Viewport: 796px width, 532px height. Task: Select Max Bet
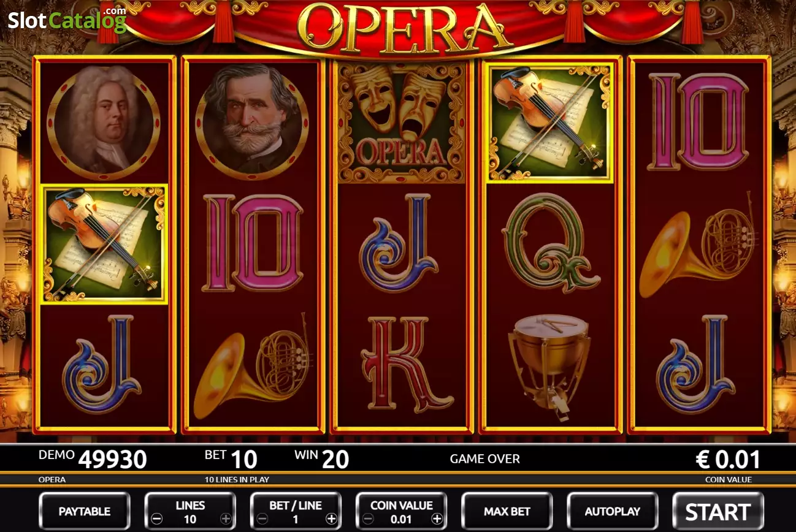tap(507, 511)
